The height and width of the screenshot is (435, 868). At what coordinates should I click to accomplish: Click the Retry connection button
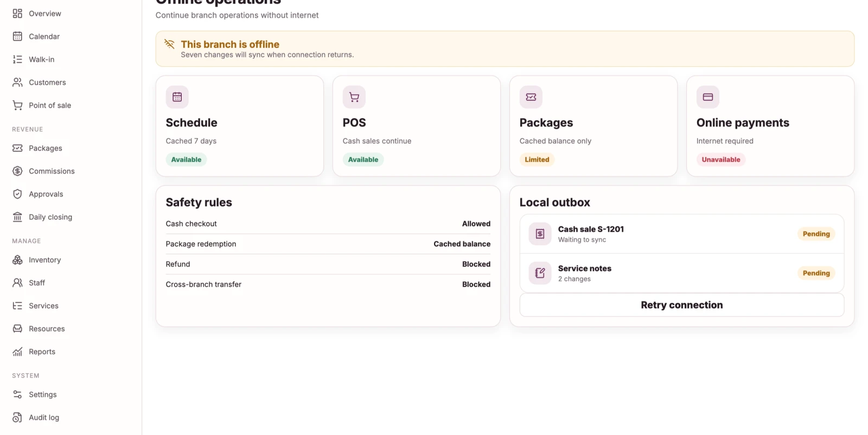click(682, 305)
